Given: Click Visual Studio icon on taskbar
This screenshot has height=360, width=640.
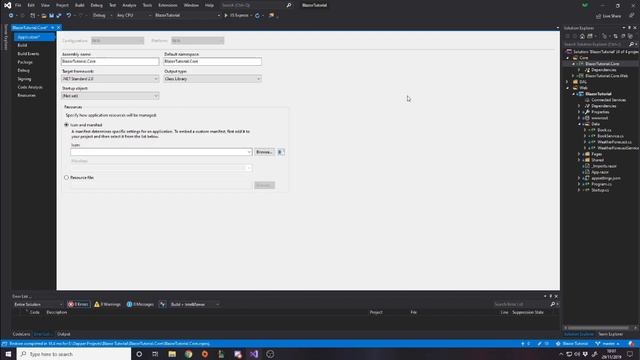Looking at the screenshot, I should coord(254,354).
